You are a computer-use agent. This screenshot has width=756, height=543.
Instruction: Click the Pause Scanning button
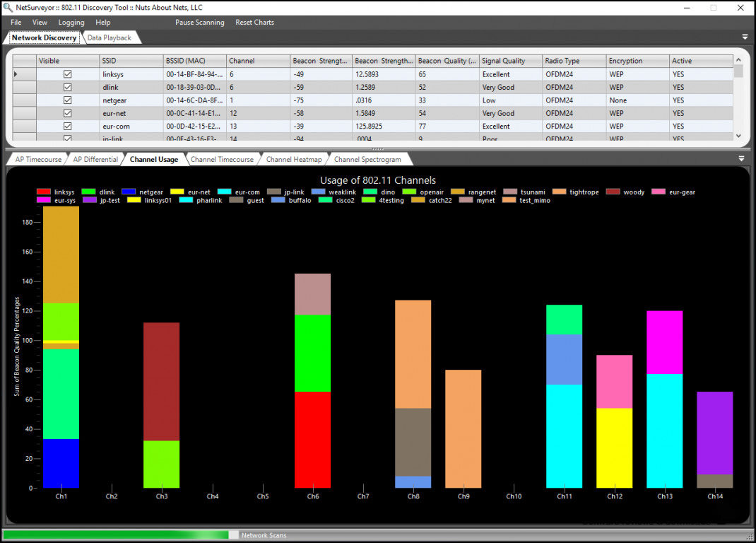pyautogui.click(x=201, y=22)
